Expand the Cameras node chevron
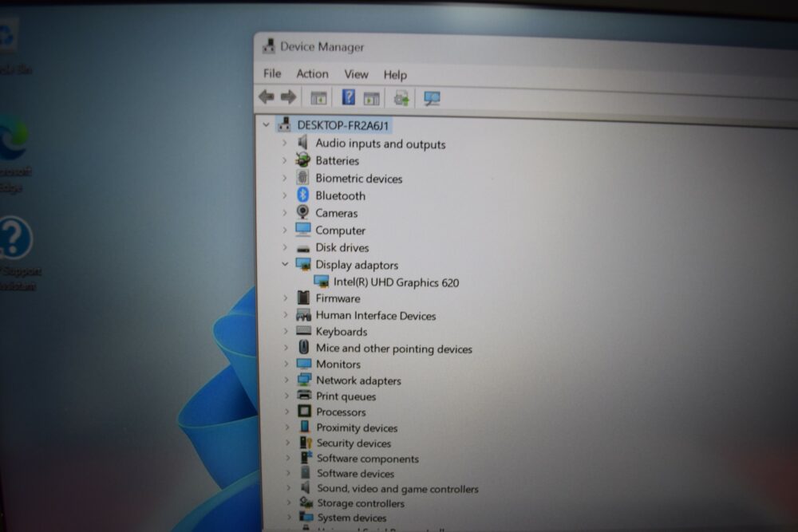The width and height of the screenshot is (798, 532). tap(285, 213)
